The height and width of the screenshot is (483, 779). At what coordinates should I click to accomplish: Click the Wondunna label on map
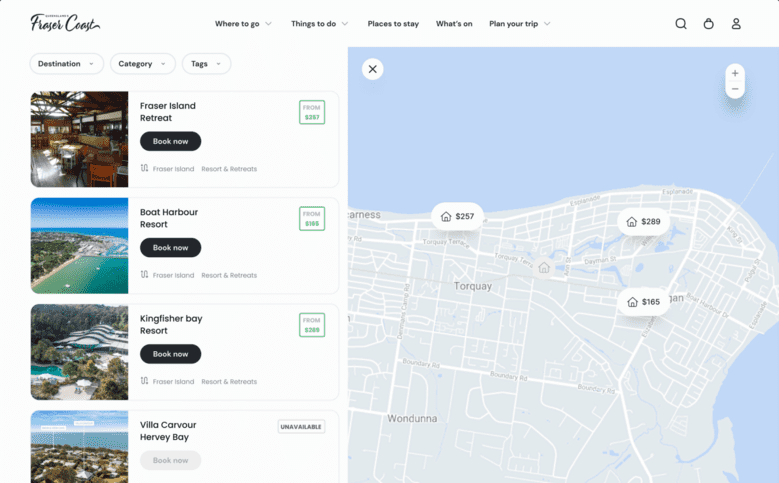[x=412, y=418]
